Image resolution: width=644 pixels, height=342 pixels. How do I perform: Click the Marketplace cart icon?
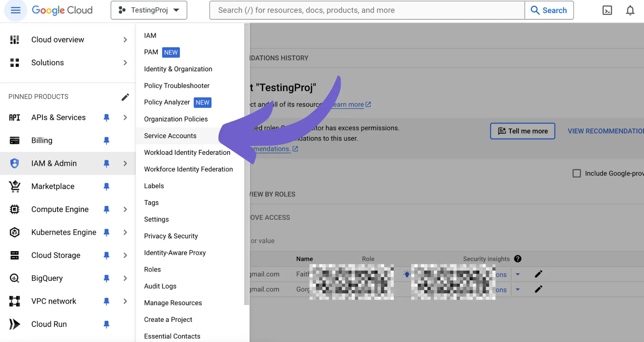[14, 186]
